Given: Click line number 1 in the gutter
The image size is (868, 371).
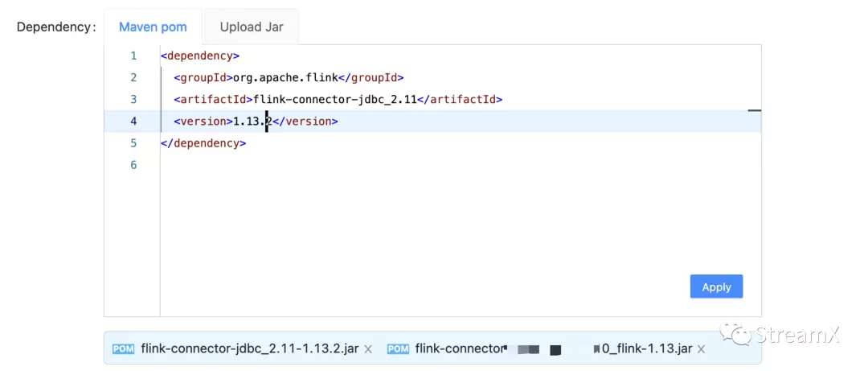Looking at the screenshot, I should 133,56.
